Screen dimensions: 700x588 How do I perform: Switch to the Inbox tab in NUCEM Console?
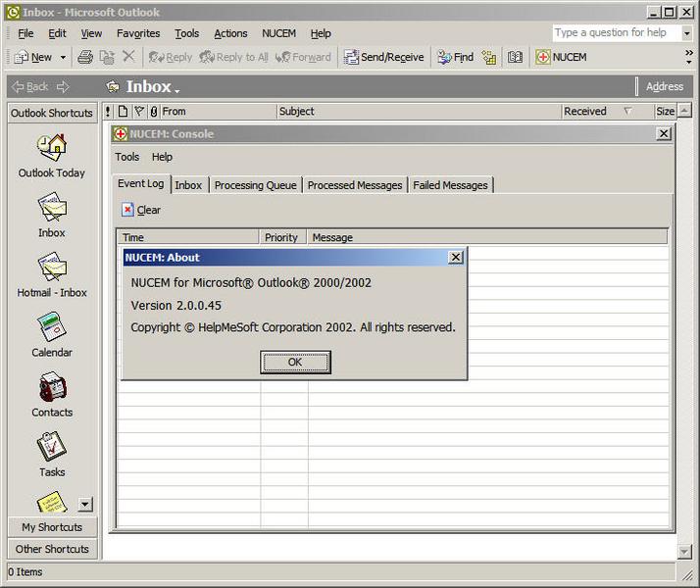[x=188, y=185]
